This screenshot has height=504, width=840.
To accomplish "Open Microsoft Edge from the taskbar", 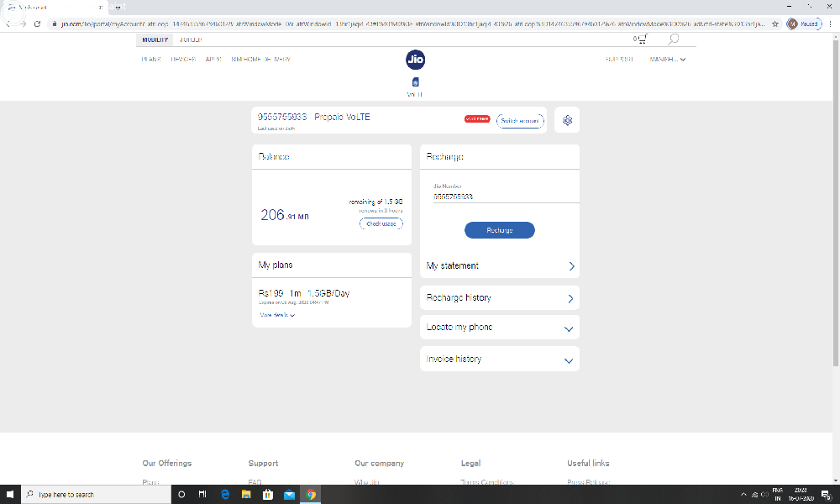I will tap(225, 494).
